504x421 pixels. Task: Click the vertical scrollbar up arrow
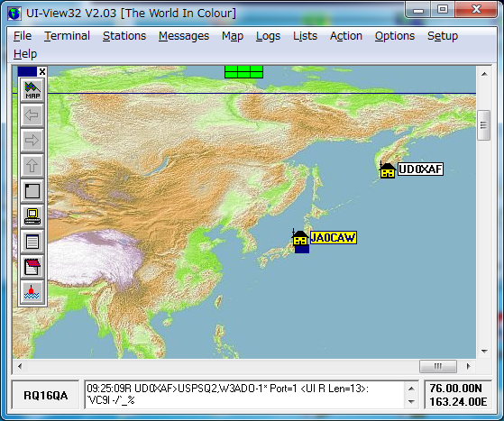point(484,74)
